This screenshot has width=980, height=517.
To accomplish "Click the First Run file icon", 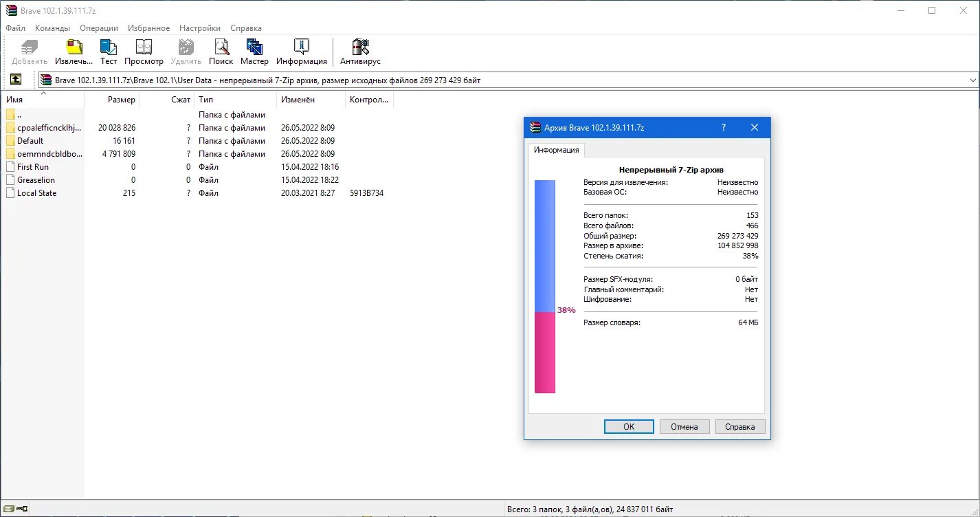I will coord(10,167).
